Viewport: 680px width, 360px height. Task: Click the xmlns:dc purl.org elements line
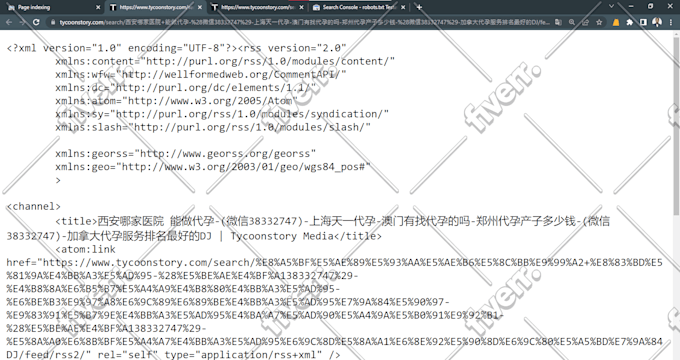[x=186, y=88]
